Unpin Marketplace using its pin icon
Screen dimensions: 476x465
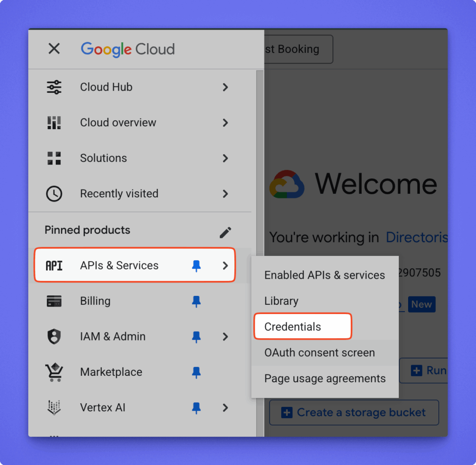point(197,372)
